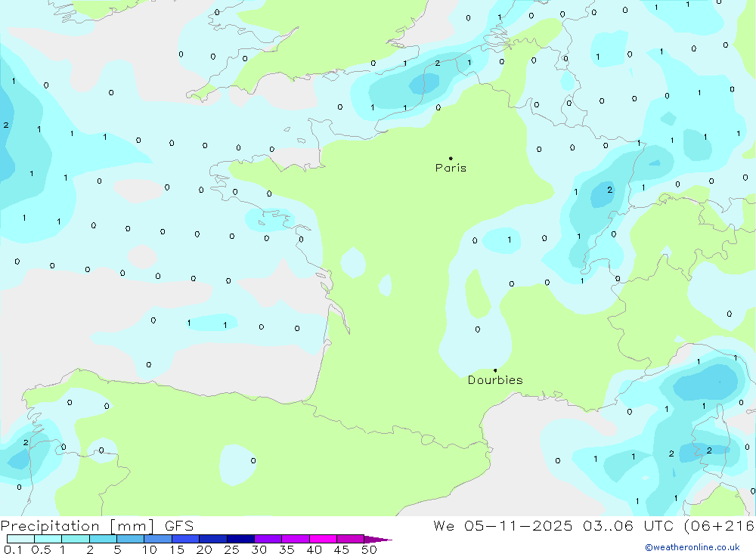Click the 50 legend scale label
756x554 pixels.
point(369,549)
